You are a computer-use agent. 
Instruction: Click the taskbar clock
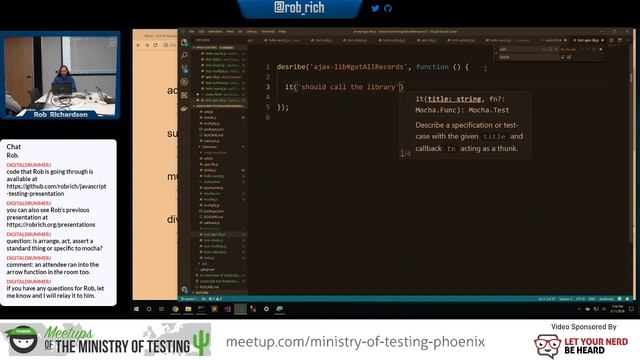click(x=617, y=309)
